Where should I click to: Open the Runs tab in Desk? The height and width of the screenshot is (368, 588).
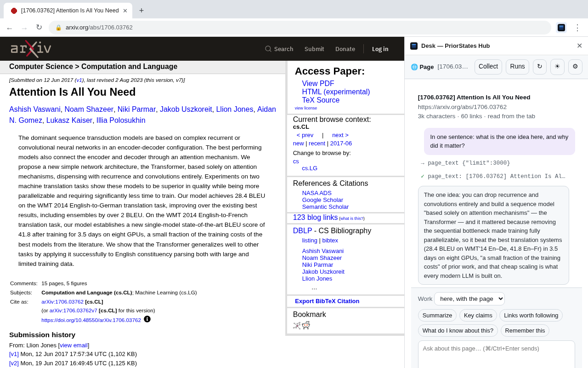[x=517, y=67]
